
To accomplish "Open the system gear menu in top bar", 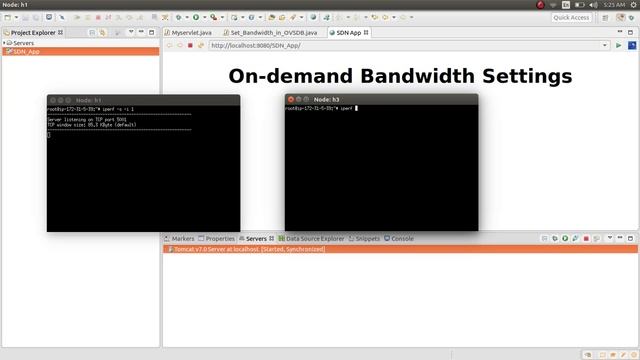I will pyautogui.click(x=633, y=5).
